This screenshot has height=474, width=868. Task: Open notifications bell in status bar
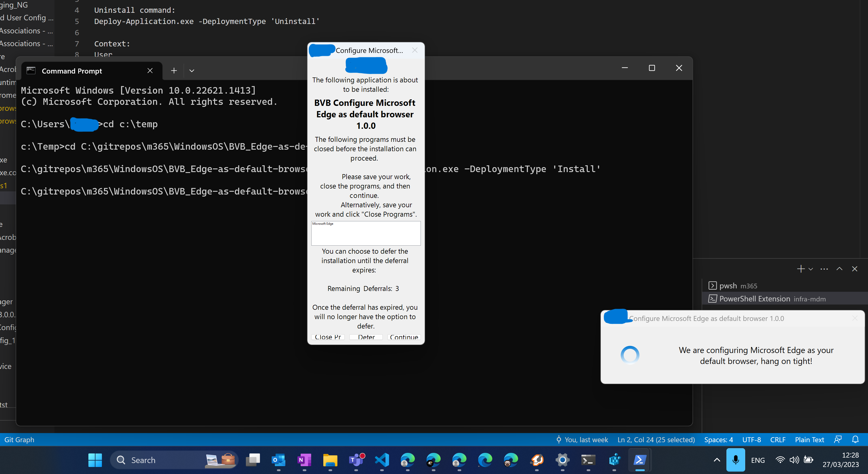[x=855, y=440]
